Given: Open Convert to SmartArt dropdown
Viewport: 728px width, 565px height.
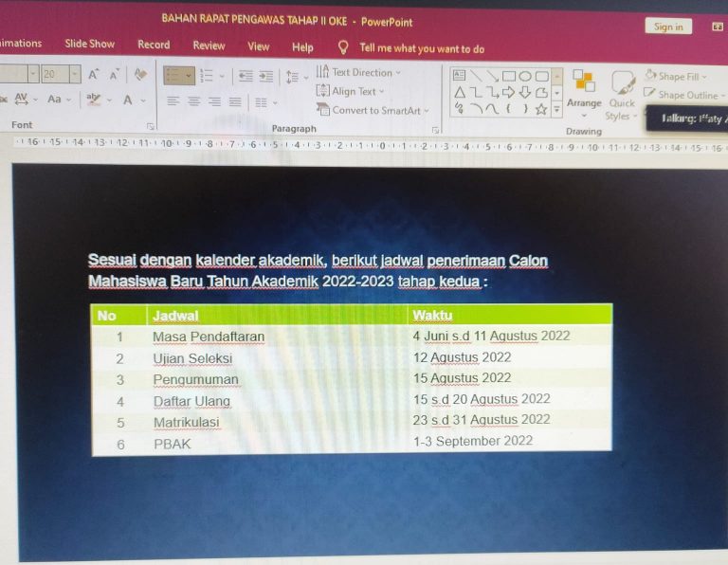Looking at the screenshot, I should [373, 110].
